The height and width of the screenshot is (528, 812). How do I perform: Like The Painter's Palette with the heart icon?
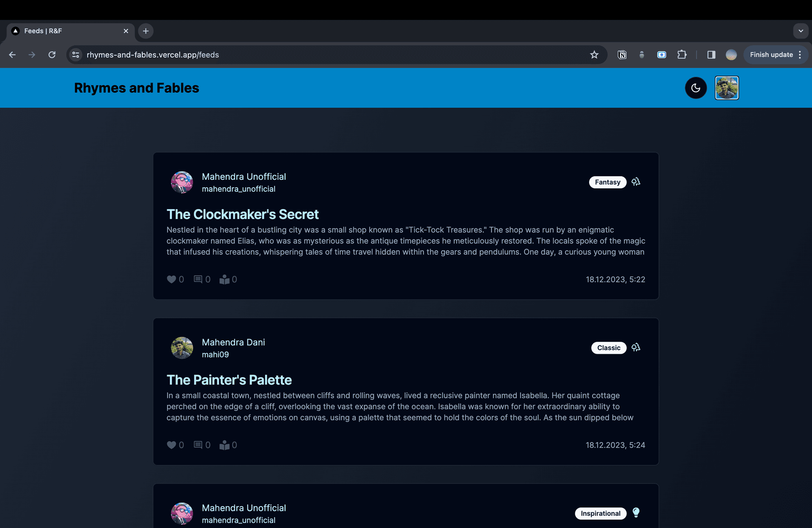tap(171, 445)
